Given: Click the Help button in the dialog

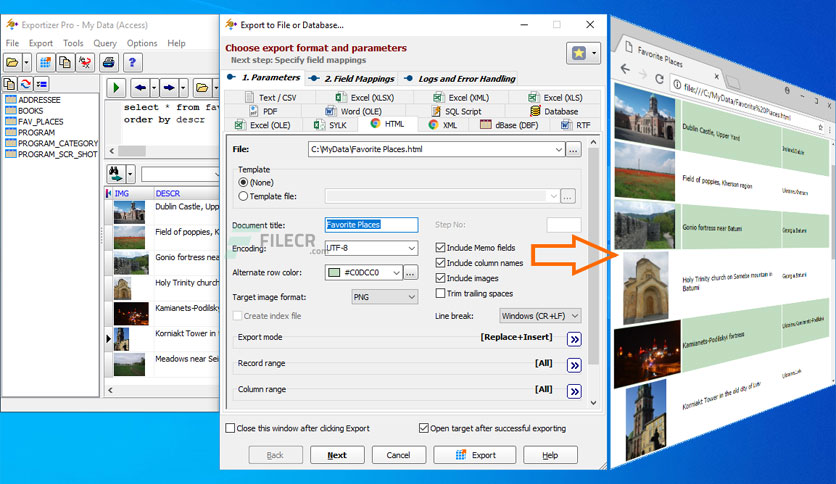Looking at the screenshot, I should tap(550, 455).
